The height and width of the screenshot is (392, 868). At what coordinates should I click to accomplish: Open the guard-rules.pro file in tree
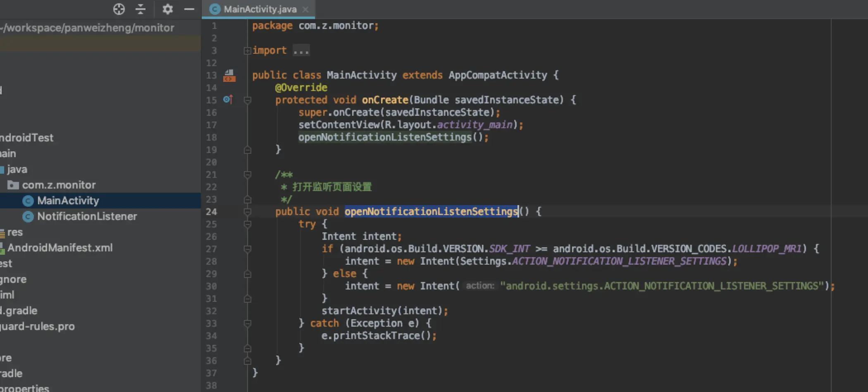click(x=37, y=326)
